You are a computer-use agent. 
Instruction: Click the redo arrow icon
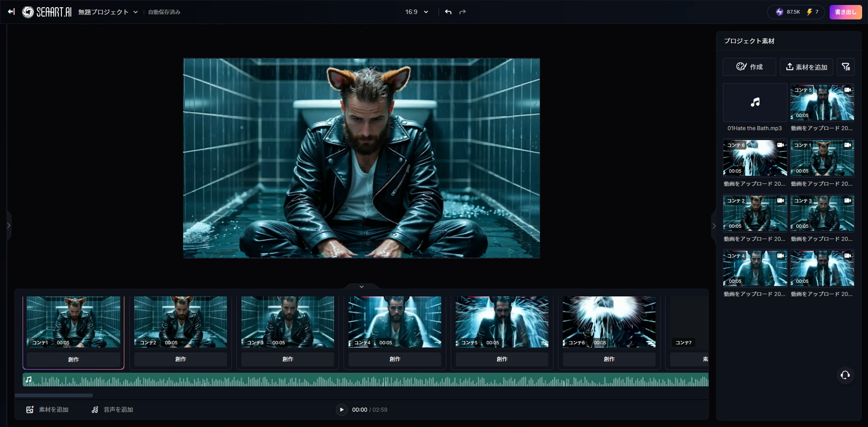click(462, 12)
